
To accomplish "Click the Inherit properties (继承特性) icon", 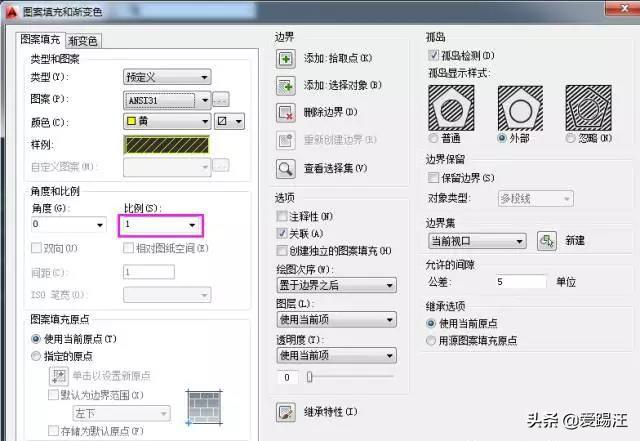I will [x=285, y=412].
